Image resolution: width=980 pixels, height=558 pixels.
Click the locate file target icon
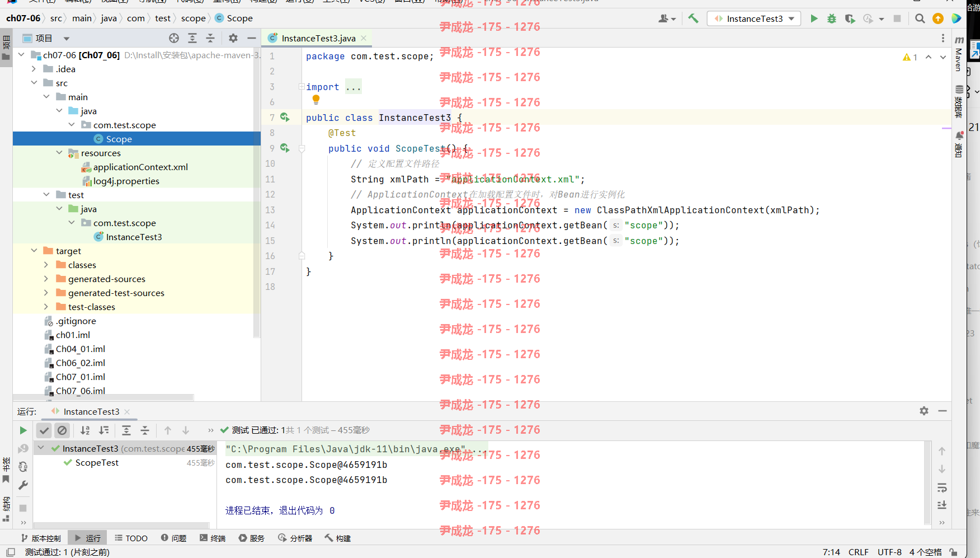[x=174, y=38]
